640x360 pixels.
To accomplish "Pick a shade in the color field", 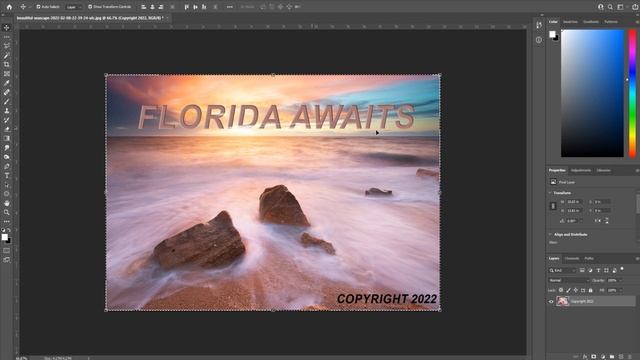I will [x=592, y=93].
